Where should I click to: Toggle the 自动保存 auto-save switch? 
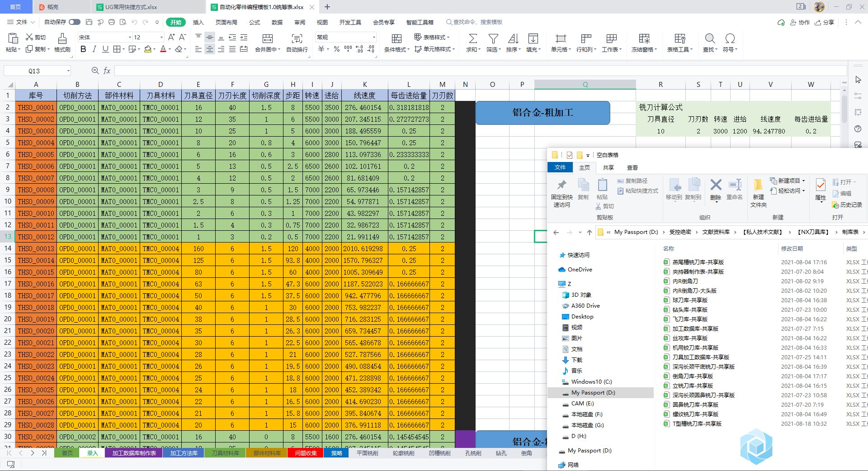tap(75, 22)
